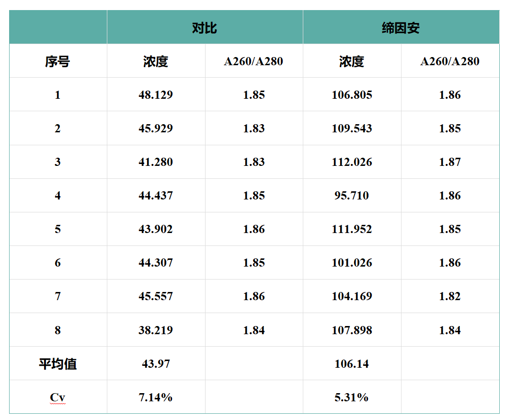The width and height of the screenshot is (505, 420).
Task: Select the cell containing 95.710
Action: 352,195
